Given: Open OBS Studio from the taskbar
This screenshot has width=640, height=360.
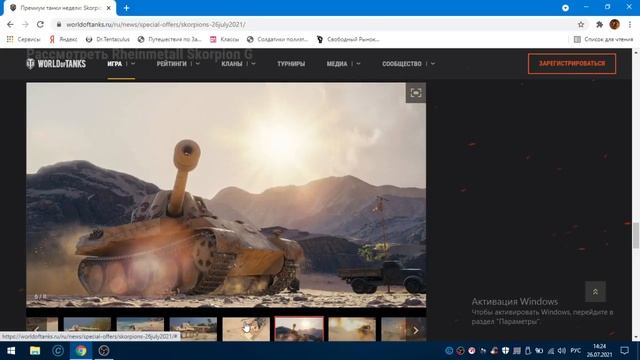Looking at the screenshot, I should (104, 351).
